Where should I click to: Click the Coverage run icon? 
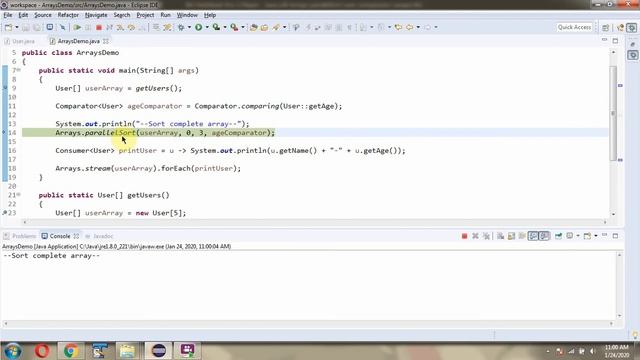click(x=216, y=27)
